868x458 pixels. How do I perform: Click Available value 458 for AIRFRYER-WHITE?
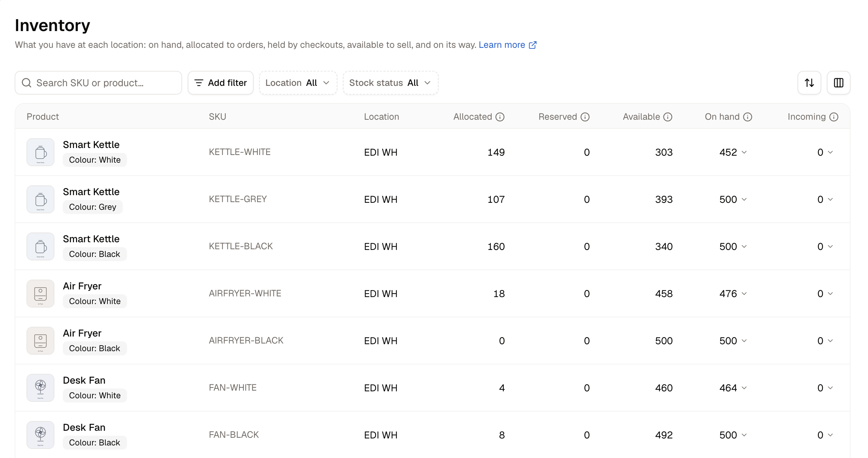(664, 294)
